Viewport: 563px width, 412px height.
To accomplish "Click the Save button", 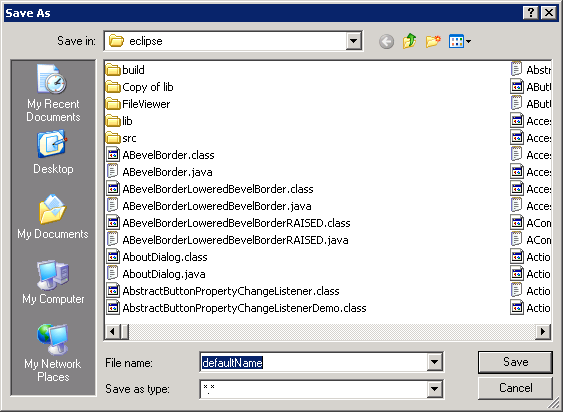I will click(x=515, y=362).
